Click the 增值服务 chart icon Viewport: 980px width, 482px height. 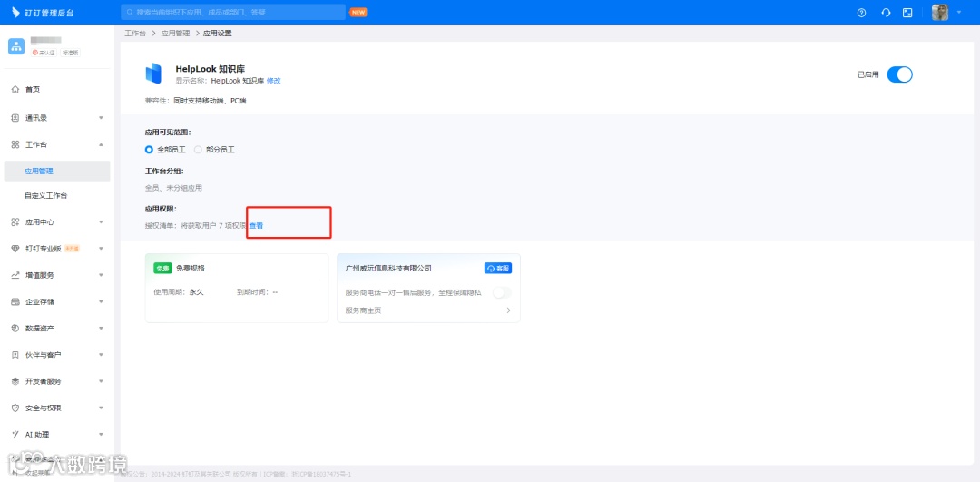point(15,275)
